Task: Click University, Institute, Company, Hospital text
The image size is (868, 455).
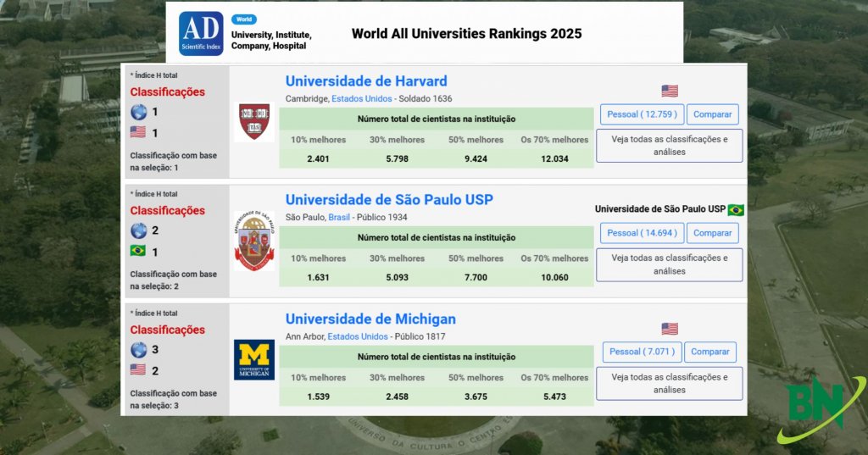Action: 271,41
